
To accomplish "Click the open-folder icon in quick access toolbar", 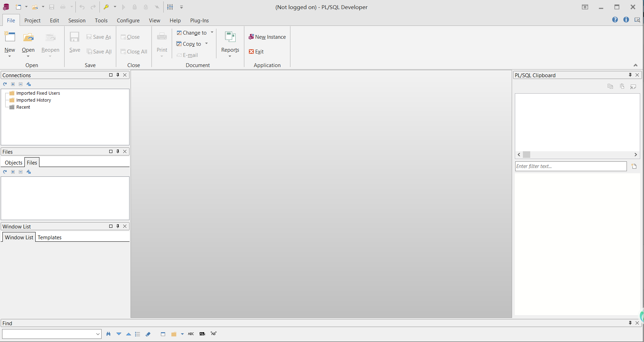I will pos(35,7).
